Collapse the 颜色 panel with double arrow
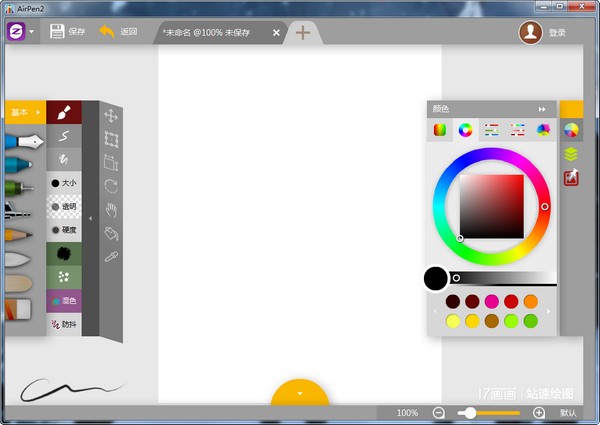The width and height of the screenshot is (600, 425). point(542,109)
